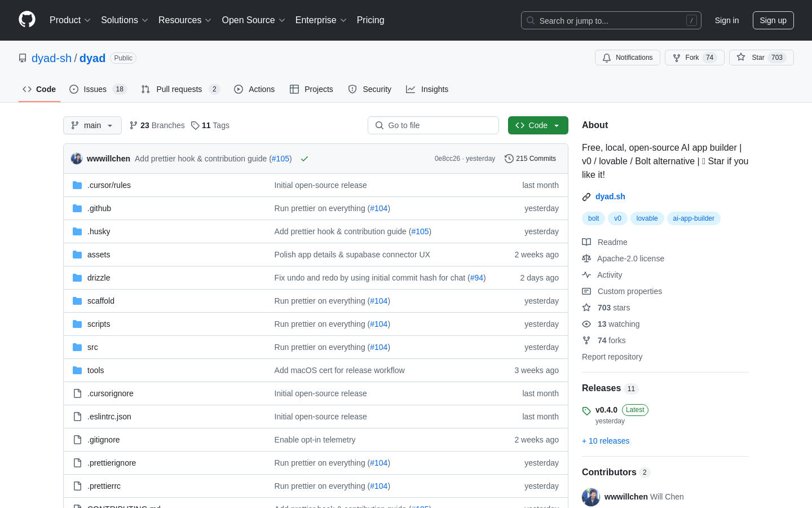Screen dimensions: 812x508
Task: Open the scripts folder icon
Action: coord(77,324)
